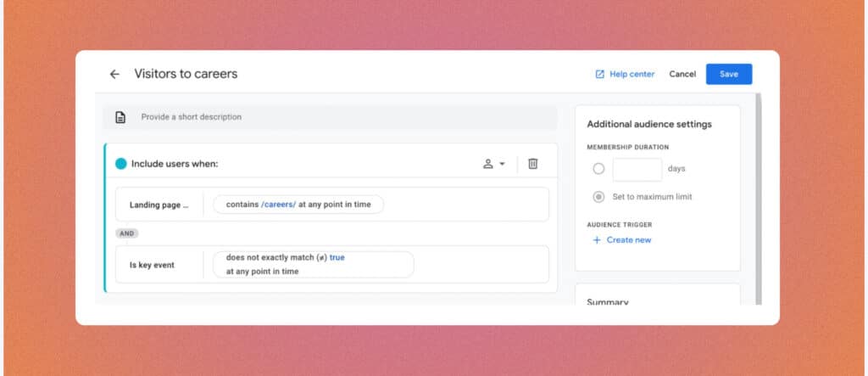Screen dimensions: 868x376
Task: Click the Additional audience settings heading
Action: tap(649, 124)
